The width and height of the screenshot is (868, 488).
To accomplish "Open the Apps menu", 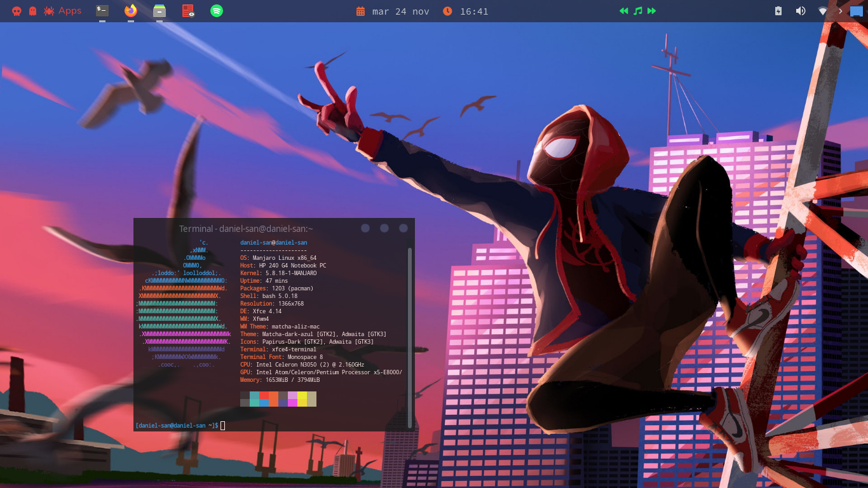I will 70,10.
